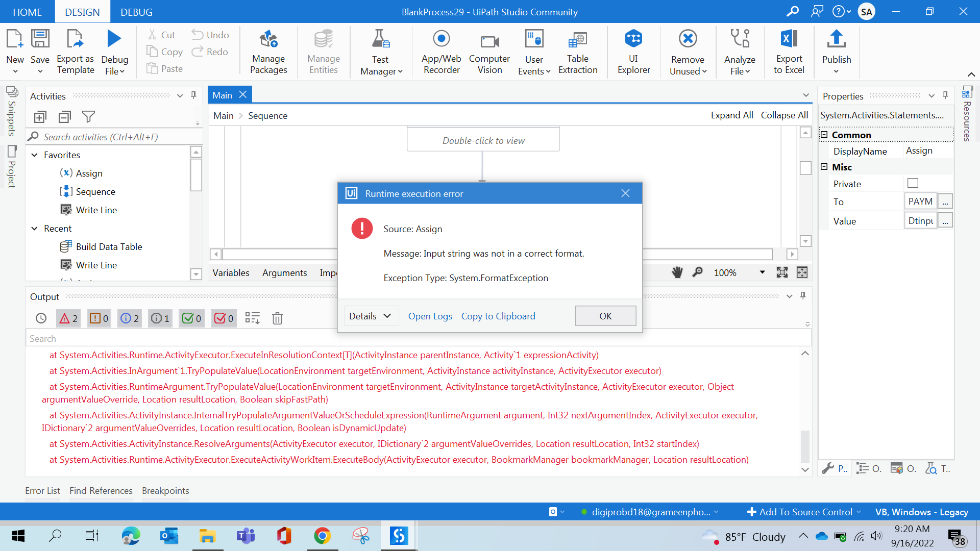The height and width of the screenshot is (551, 980).
Task: Click the Open Logs link
Action: click(x=430, y=316)
